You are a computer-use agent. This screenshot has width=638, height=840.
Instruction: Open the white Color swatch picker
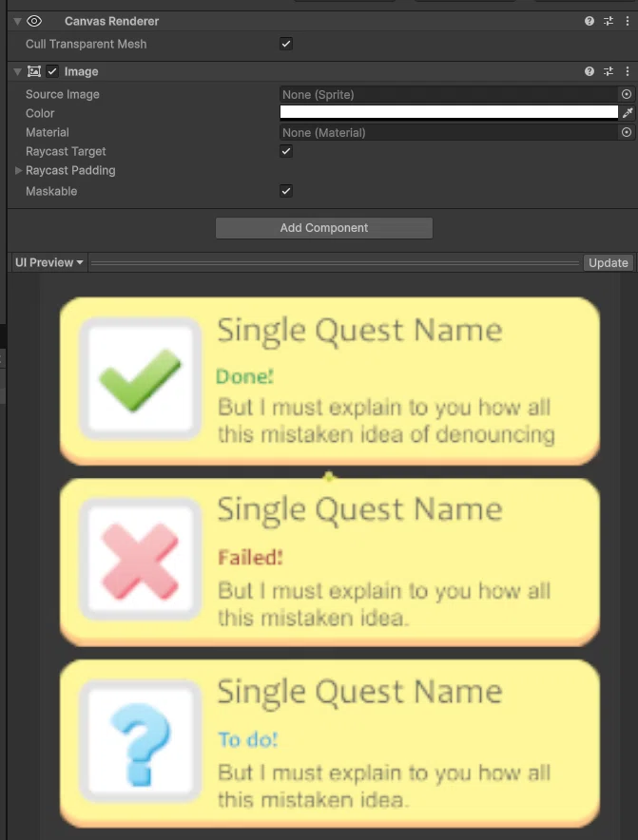point(449,112)
